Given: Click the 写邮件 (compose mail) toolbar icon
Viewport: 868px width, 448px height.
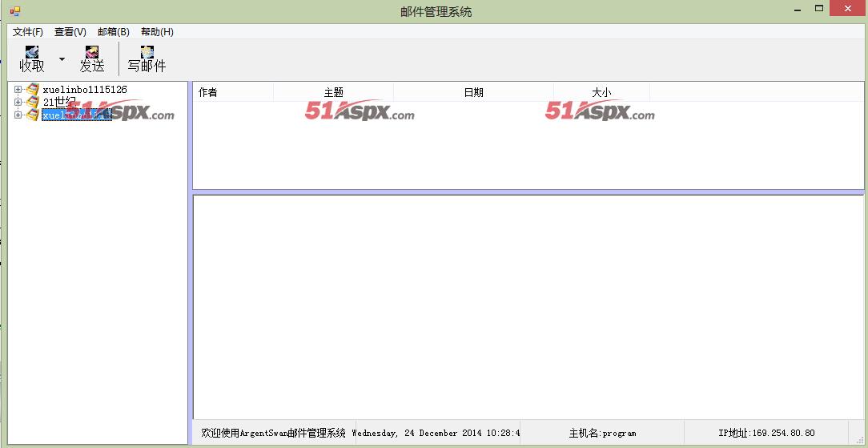Looking at the screenshot, I should [147, 51].
